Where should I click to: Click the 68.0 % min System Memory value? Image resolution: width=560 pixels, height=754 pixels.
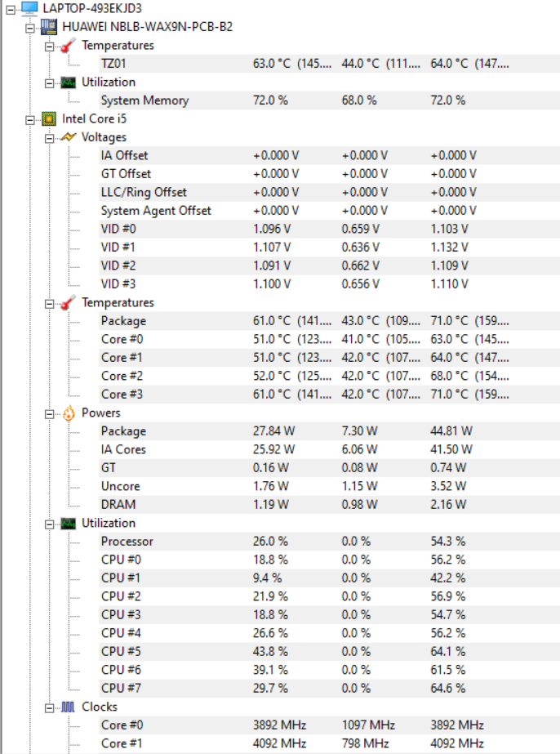[x=359, y=100]
